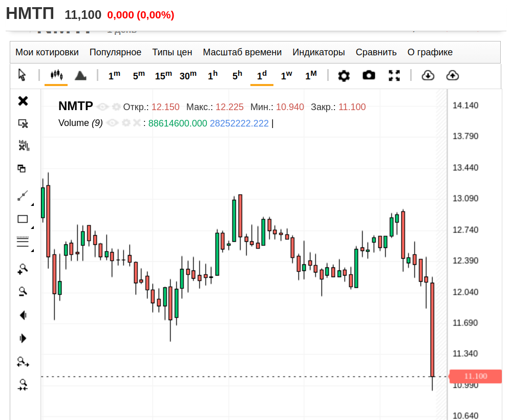Click the 14.140 price axis label
Screen dimensions: 510x420
coord(465,106)
